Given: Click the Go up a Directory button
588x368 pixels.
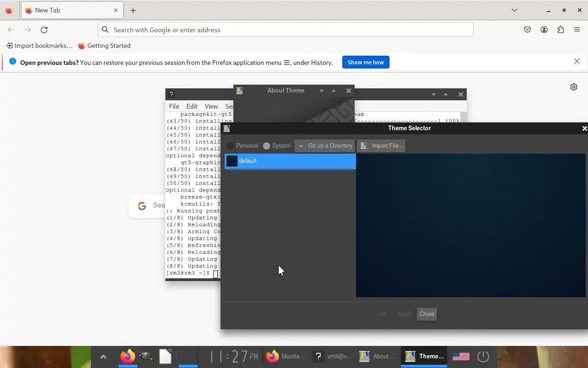Looking at the screenshot, I should coord(325,146).
